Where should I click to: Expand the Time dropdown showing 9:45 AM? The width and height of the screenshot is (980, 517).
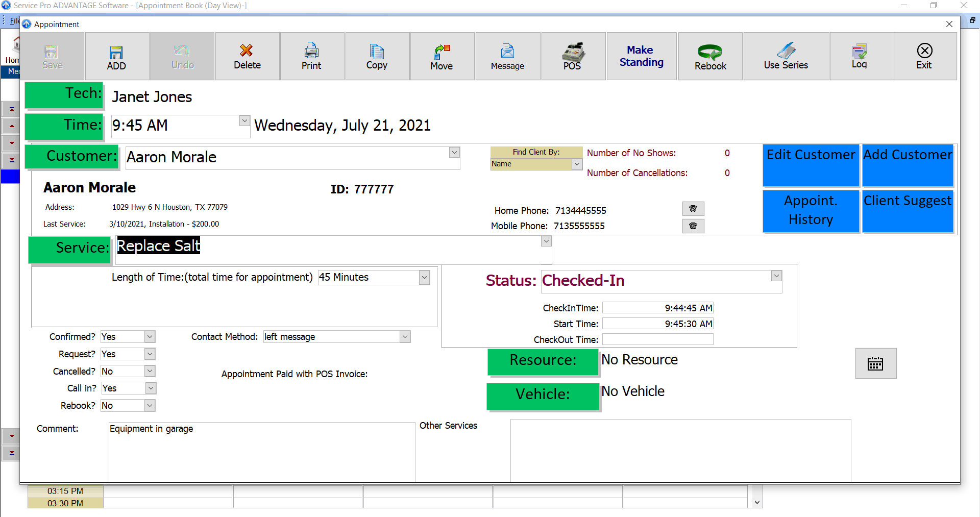tap(244, 121)
